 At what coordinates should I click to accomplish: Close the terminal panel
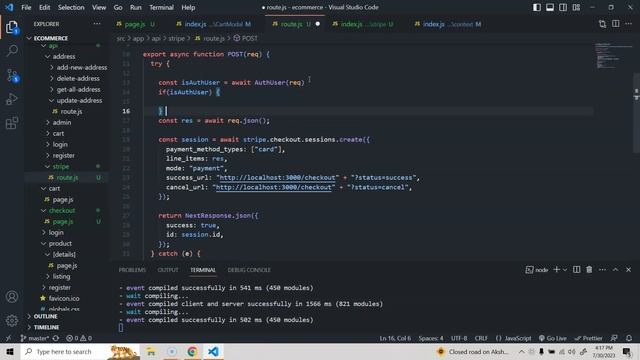629,270
